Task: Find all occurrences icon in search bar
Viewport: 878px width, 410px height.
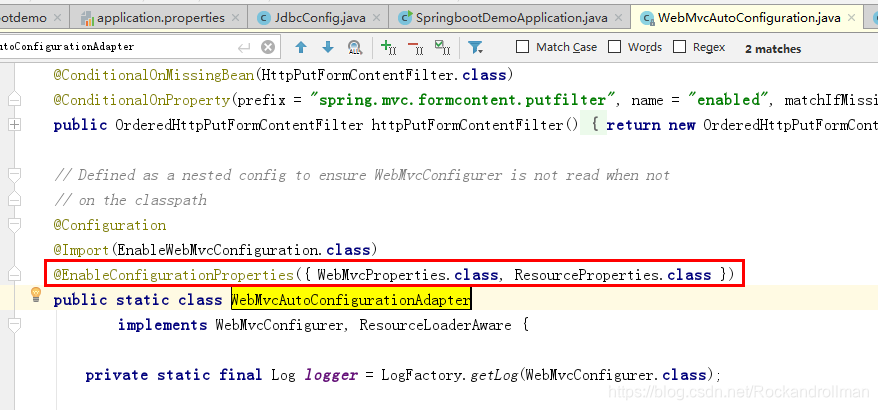Action: [354, 48]
